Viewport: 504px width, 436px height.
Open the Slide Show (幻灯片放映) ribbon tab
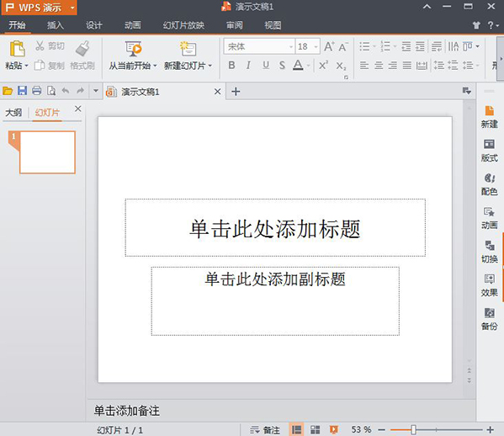coord(183,25)
